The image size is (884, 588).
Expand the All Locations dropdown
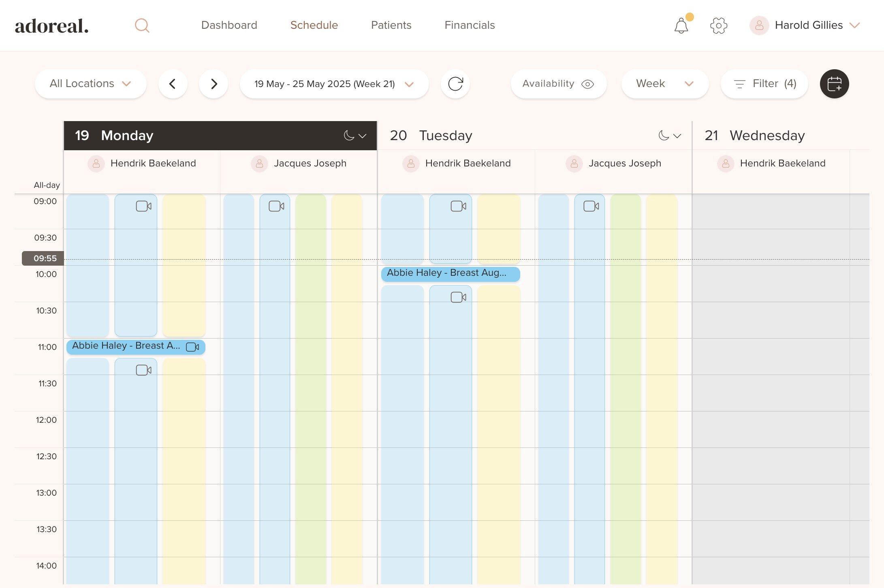(x=90, y=84)
